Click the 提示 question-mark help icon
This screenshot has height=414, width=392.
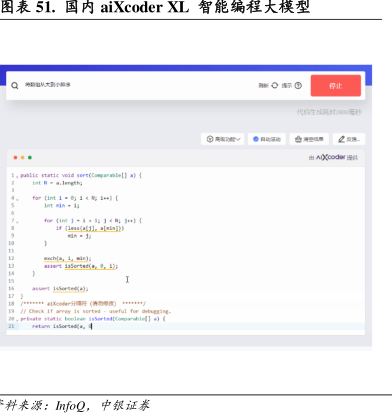click(298, 85)
